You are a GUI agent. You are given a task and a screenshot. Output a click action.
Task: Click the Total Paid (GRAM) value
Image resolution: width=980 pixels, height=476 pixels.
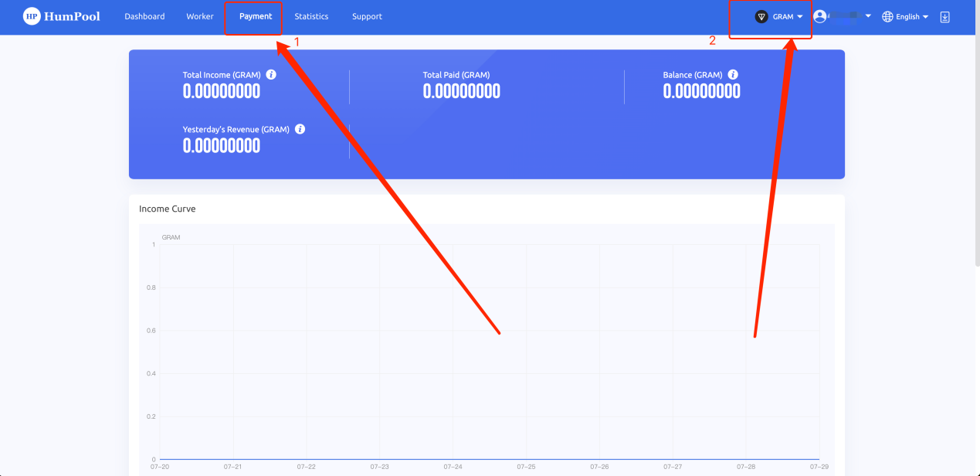tap(461, 91)
